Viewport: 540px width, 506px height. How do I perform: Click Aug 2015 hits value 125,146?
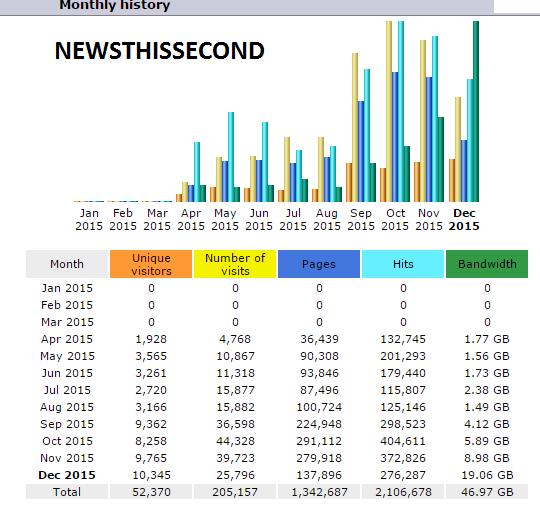[x=403, y=407]
